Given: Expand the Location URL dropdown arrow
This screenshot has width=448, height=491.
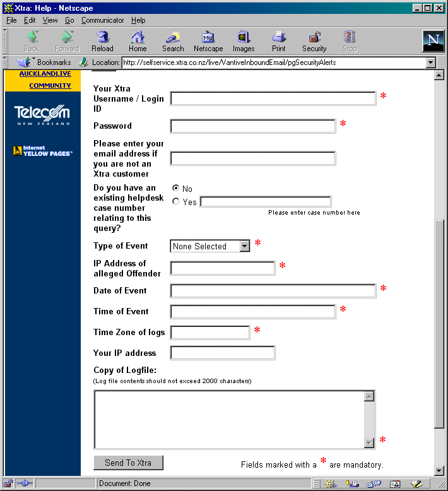Looking at the screenshot, I should click(x=431, y=62).
